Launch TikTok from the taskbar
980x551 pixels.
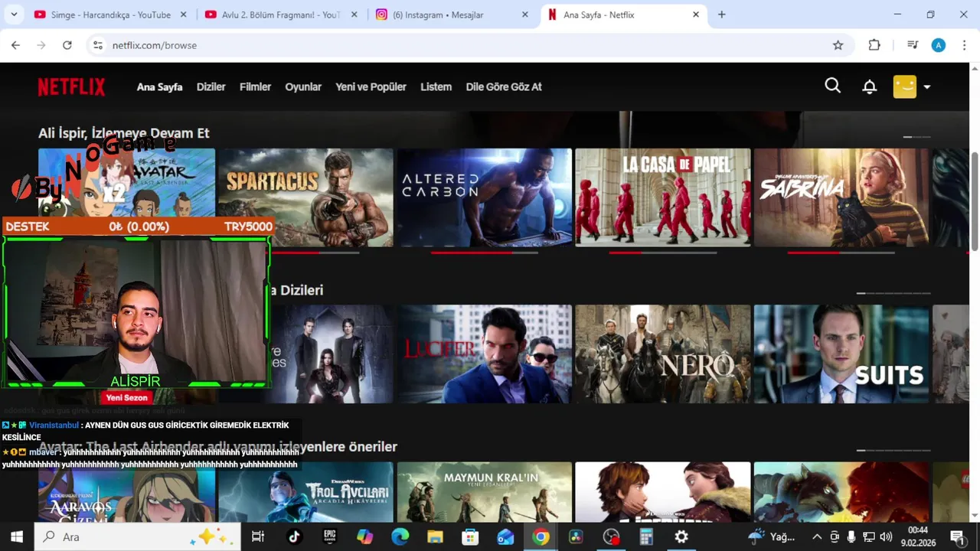coord(294,536)
